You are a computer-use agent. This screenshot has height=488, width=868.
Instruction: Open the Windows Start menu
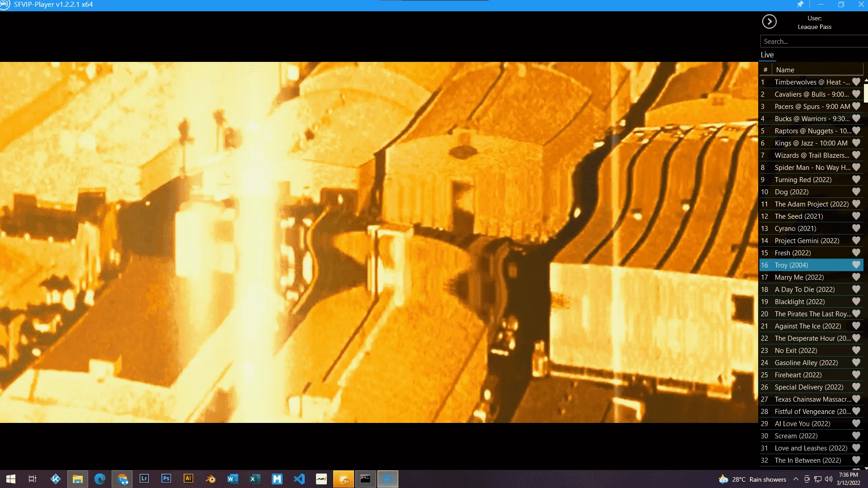point(11,479)
